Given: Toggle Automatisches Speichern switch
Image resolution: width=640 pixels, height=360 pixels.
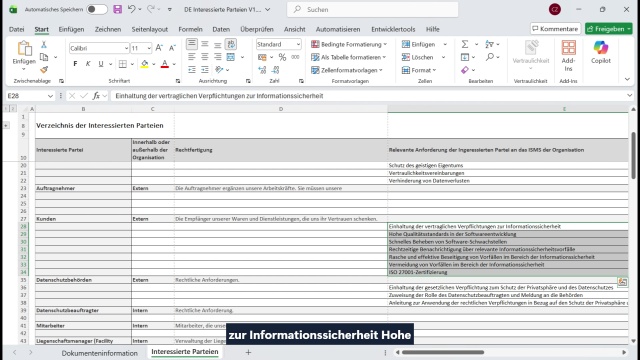Looking at the screenshot, I should (97, 9).
